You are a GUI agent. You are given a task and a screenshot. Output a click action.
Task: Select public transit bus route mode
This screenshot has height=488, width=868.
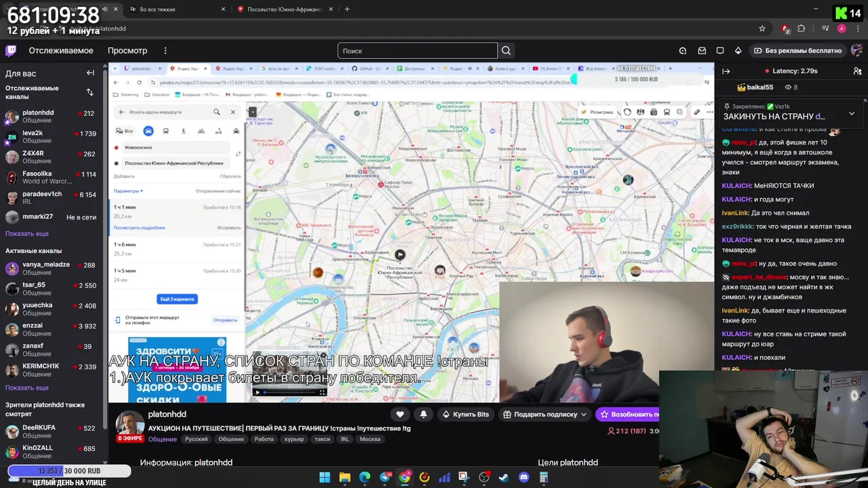pos(165,131)
